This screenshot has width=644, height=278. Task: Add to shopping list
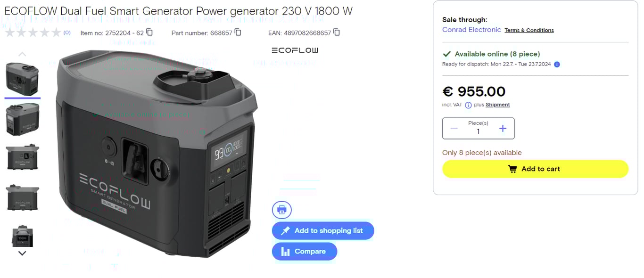point(323,231)
